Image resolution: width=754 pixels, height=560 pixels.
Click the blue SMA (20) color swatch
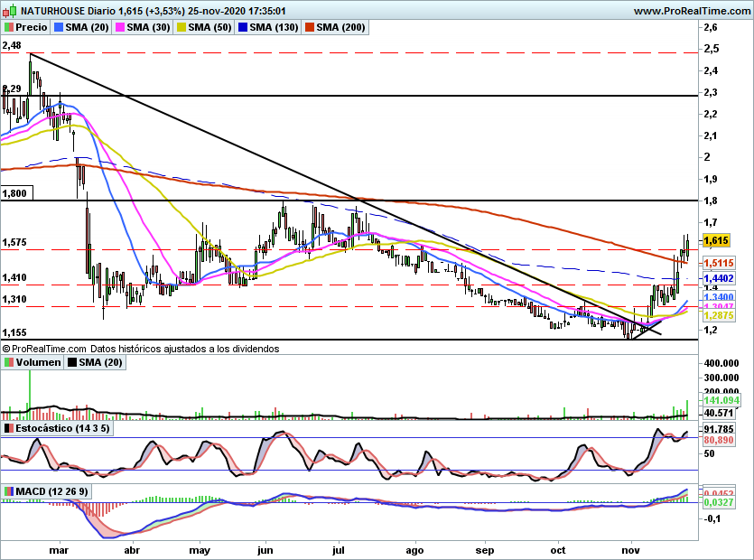tap(59, 27)
